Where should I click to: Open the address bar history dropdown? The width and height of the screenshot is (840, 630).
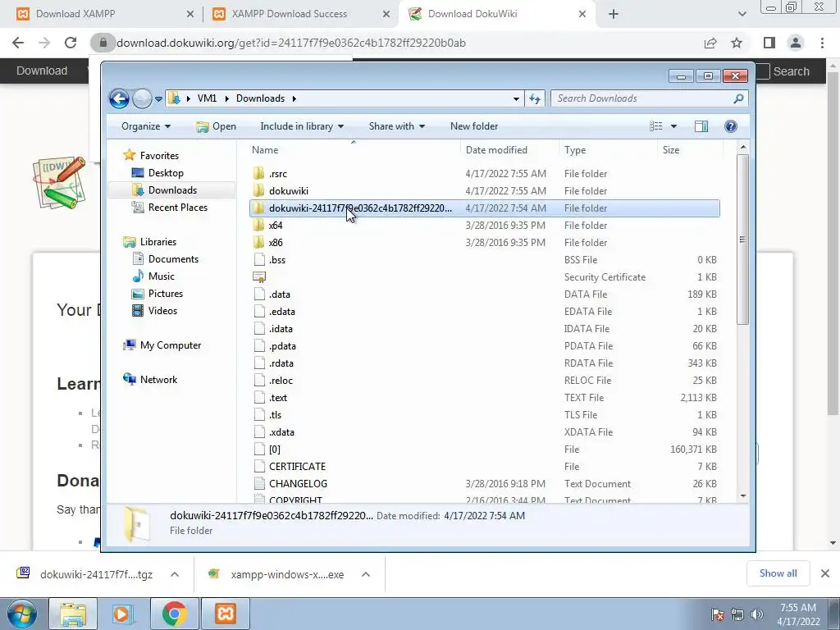coord(516,99)
